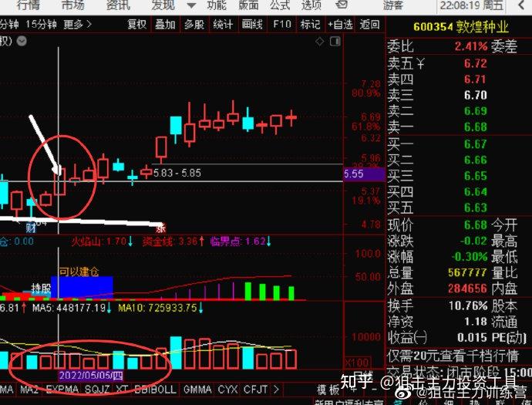Open the mail envelope icon
The image size is (532, 405).
(342, 5)
